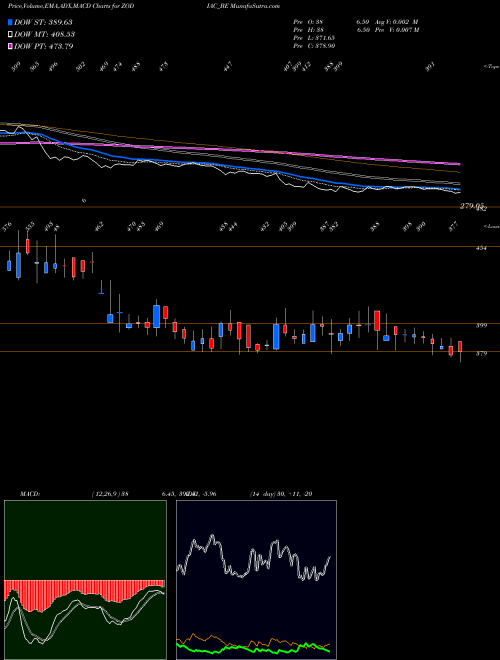This screenshot has width=500, height=660.
Task: Click the '447' tops value label
Action: coord(228,66)
